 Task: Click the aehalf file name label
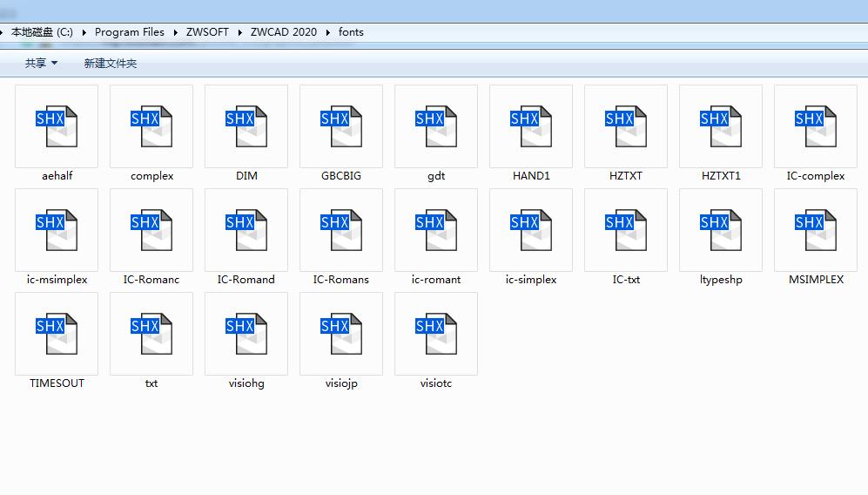(57, 176)
